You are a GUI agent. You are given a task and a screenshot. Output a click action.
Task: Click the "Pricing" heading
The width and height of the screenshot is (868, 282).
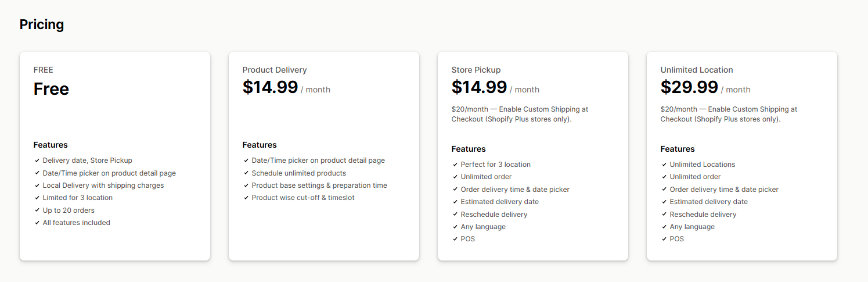42,24
